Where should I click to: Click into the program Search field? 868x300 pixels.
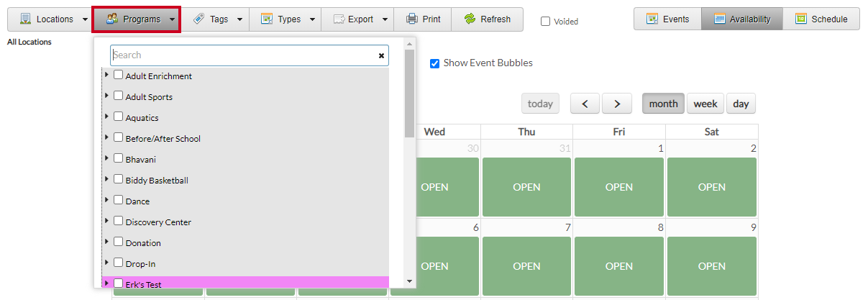241,55
